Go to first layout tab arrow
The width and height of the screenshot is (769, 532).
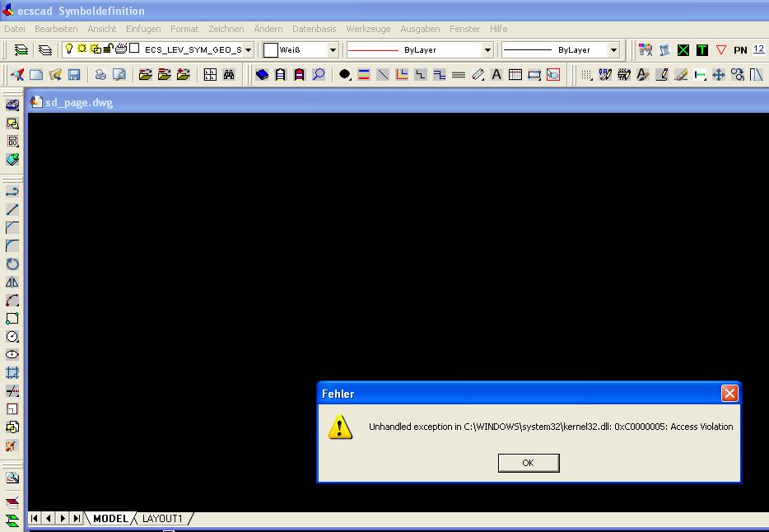click(x=34, y=518)
